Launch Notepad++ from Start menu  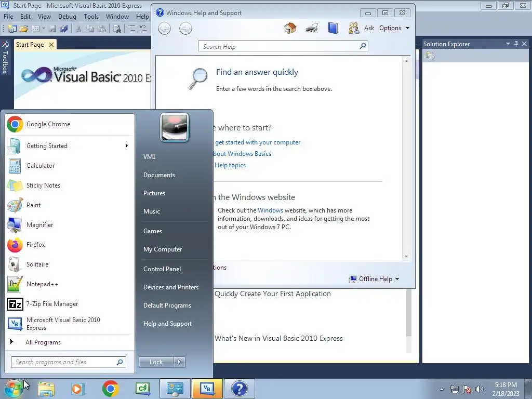point(70,284)
